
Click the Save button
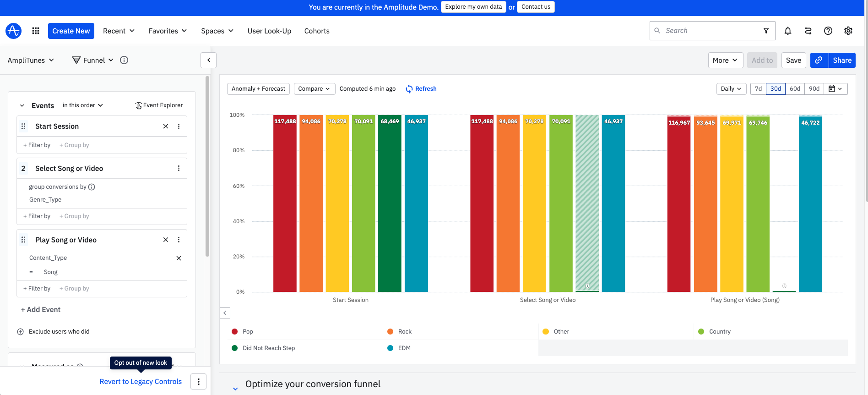pos(793,60)
